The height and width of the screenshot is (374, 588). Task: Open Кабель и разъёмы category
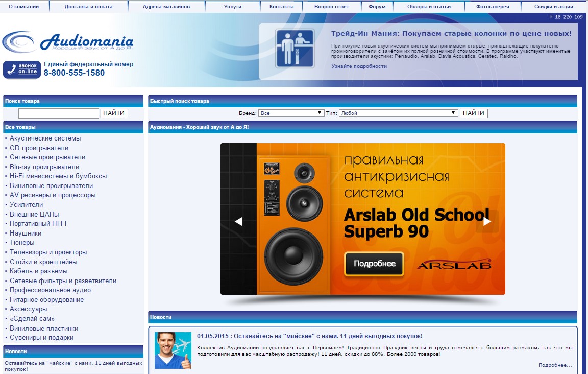click(39, 271)
